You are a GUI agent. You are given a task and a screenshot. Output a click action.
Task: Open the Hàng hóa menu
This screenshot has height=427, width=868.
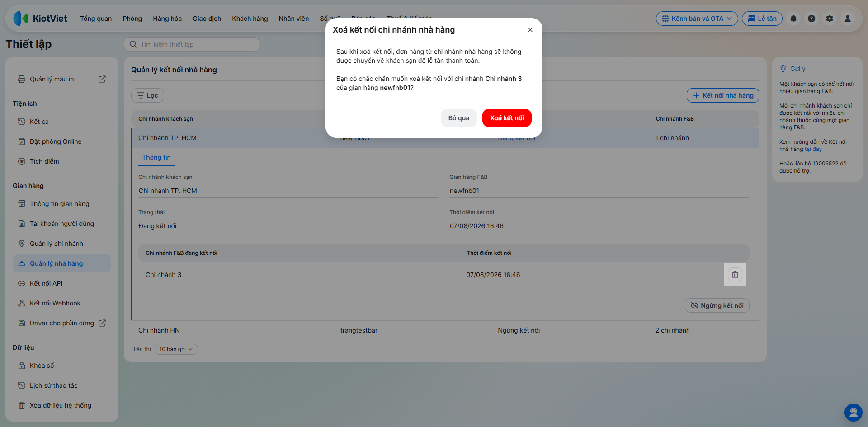(167, 19)
